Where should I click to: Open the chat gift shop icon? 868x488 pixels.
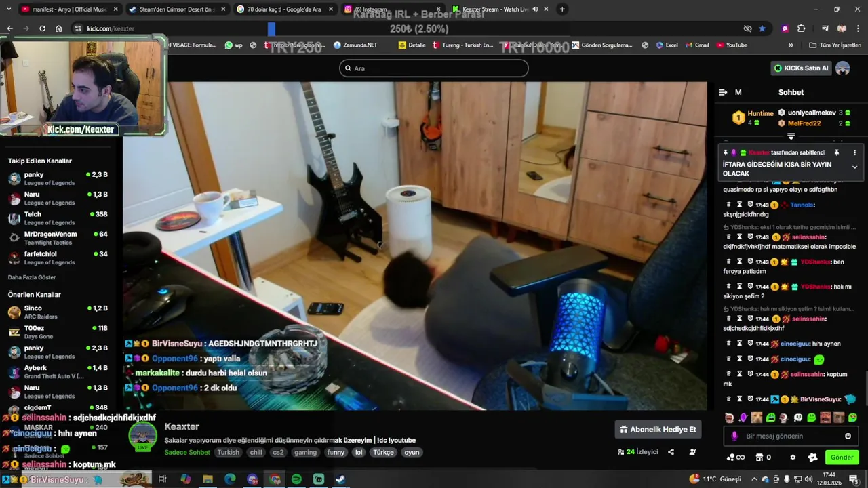point(759,457)
